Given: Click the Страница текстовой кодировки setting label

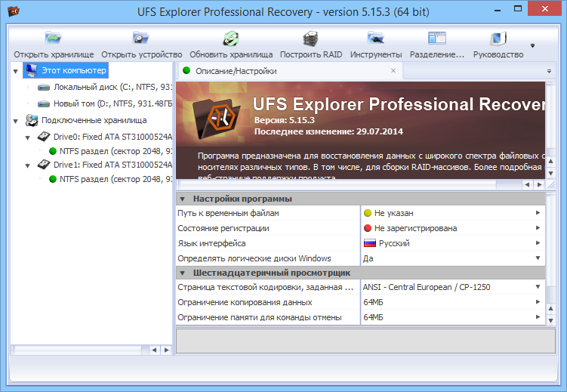Looking at the screenshot, I should (266, 287).
